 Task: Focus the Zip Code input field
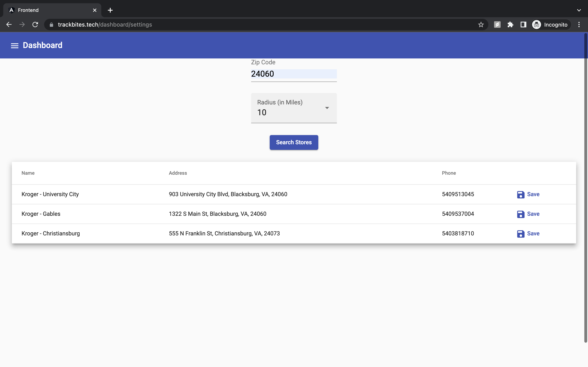tap(294, 74)
